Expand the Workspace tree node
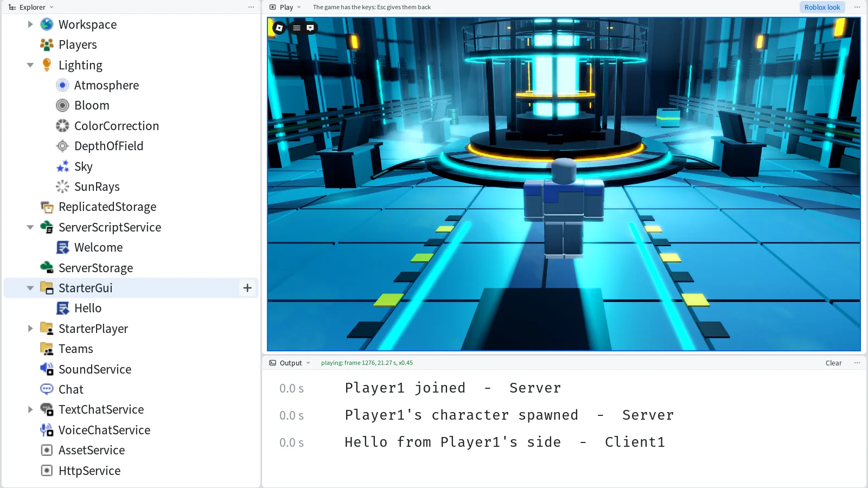This screenshot has width=868, height=488. coord(30,24)
